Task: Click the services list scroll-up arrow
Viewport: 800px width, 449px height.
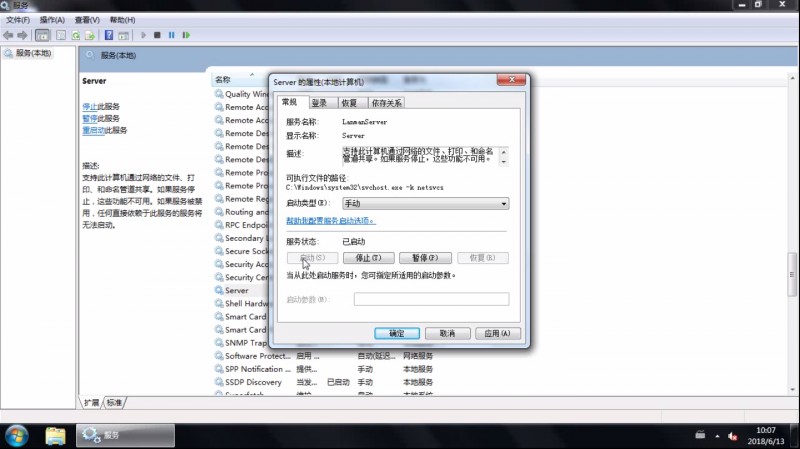Action: coord(792,78)
